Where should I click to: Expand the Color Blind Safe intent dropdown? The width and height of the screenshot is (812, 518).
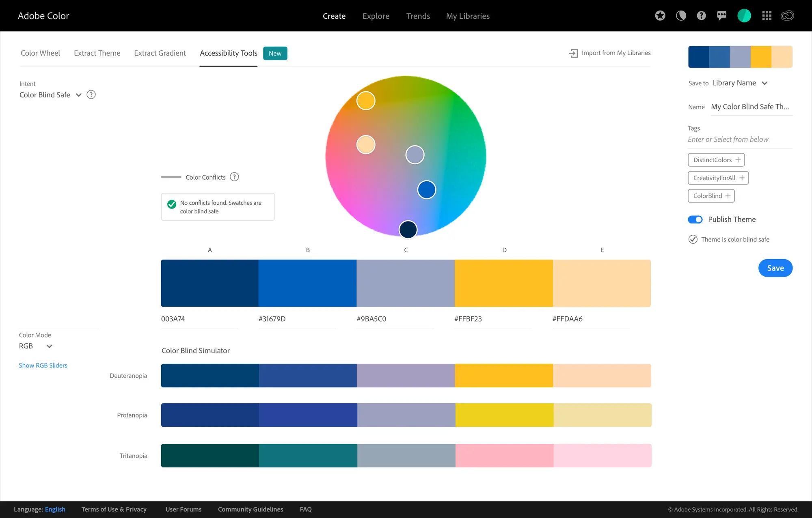(x=78, y=95)
